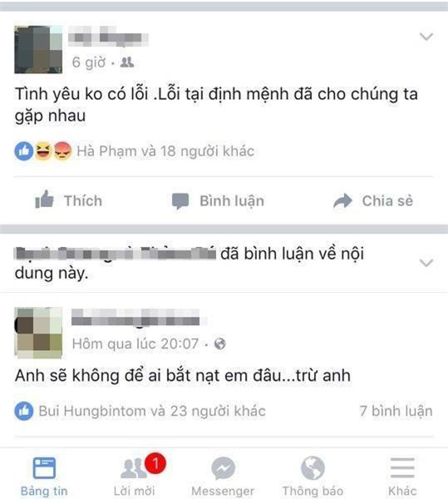The image size is (448, 499).
Task: Open the Lời mời tab with badge
Action: click(135, 477)
